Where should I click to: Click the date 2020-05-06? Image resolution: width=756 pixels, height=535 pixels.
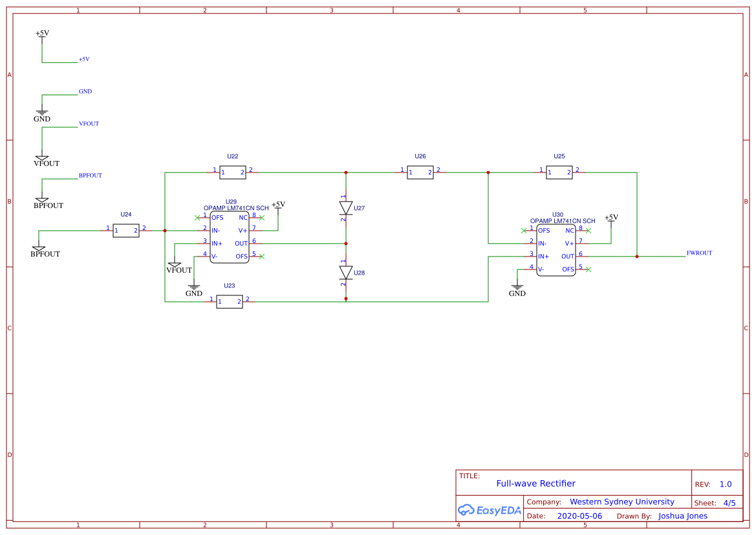pyautogui.click(x=579, y=516)
